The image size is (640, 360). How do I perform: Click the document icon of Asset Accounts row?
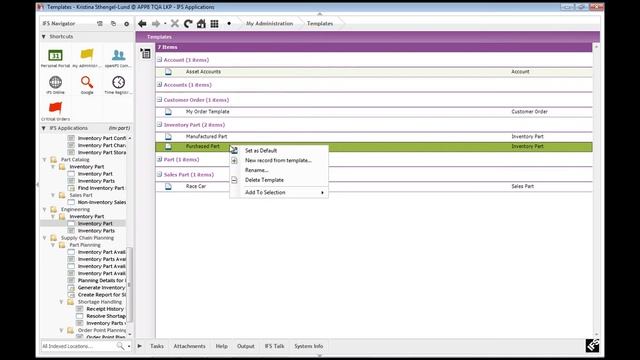tap(169, 72)
